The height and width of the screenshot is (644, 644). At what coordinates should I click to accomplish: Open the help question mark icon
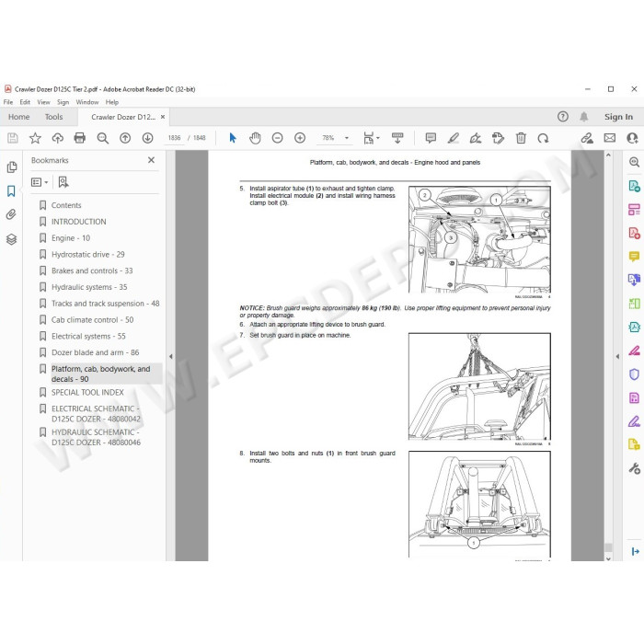coord(563,117)
